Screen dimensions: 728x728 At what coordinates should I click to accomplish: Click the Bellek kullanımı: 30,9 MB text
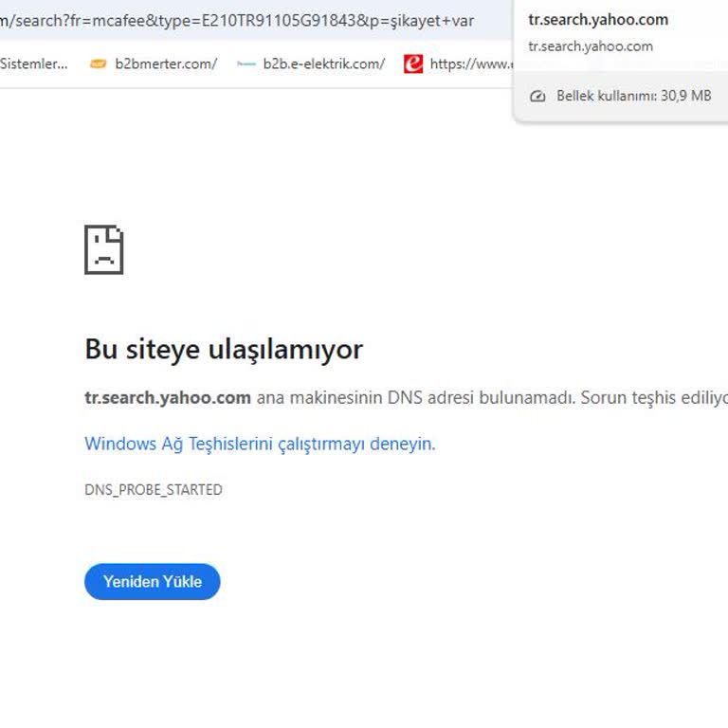tap(634, 96)
